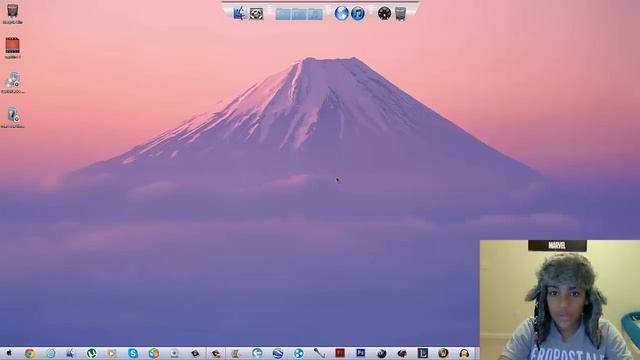Open the red square app in taskbar

[x=340, y=353]
